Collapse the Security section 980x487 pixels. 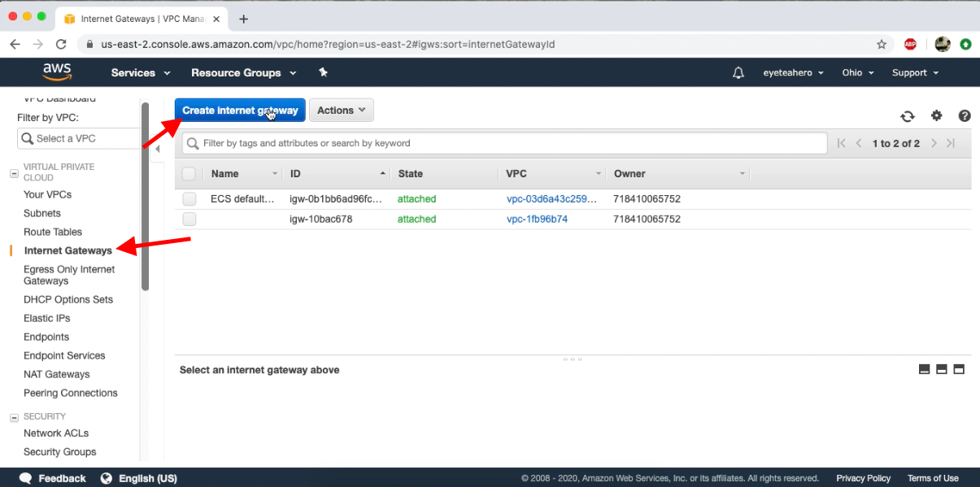14,417
